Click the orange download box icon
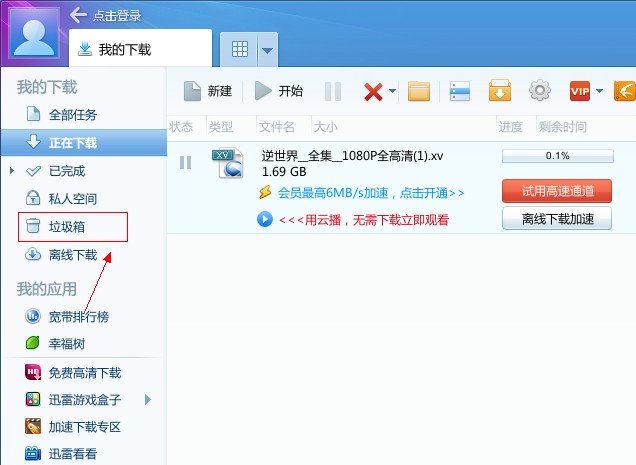The width and height of the screenshot is (636, 465). 500,90
